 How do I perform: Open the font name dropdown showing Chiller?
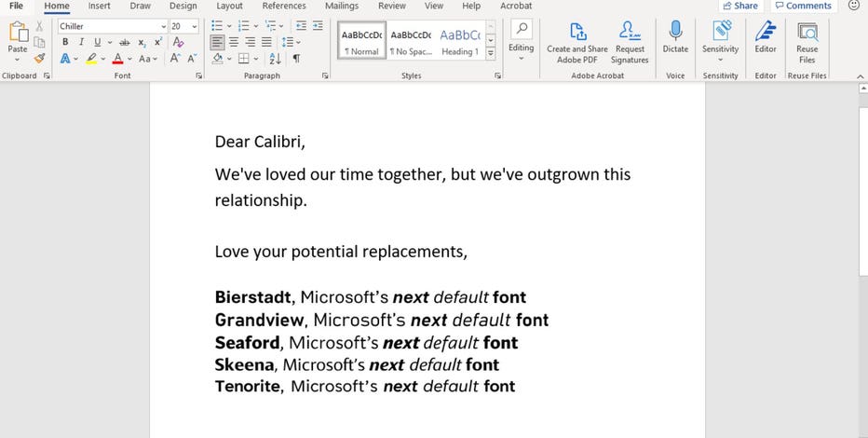(164, 26)
